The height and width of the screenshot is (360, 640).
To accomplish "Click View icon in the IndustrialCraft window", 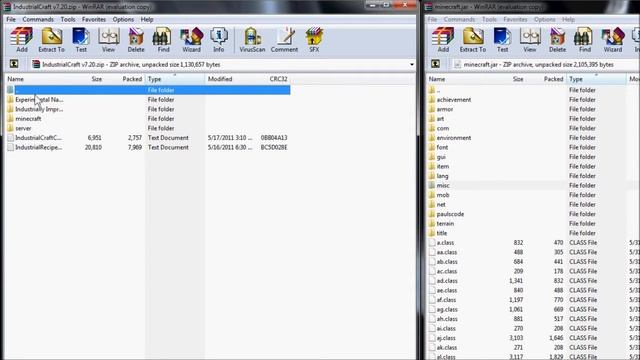I will [108, 40].
